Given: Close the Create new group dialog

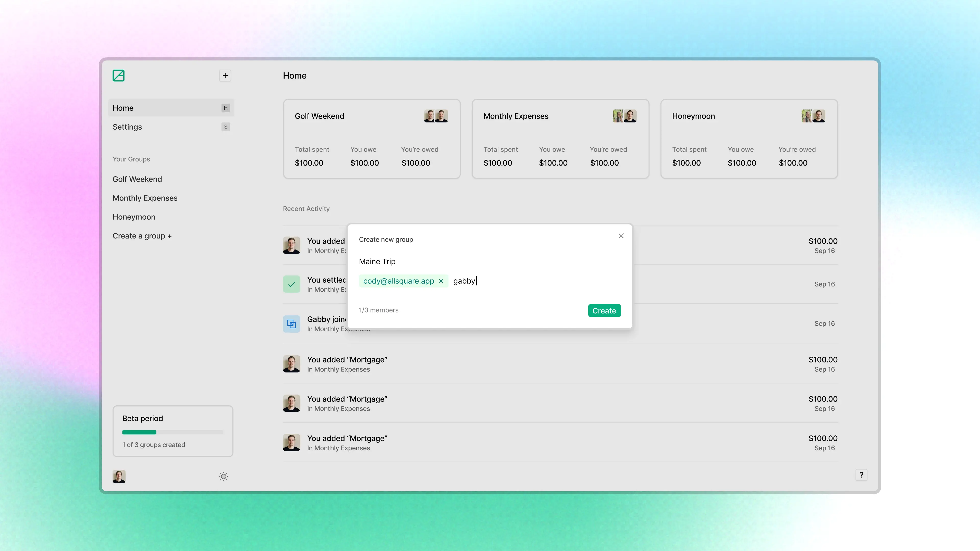Looking at the screenshot, I should [621, 235].
